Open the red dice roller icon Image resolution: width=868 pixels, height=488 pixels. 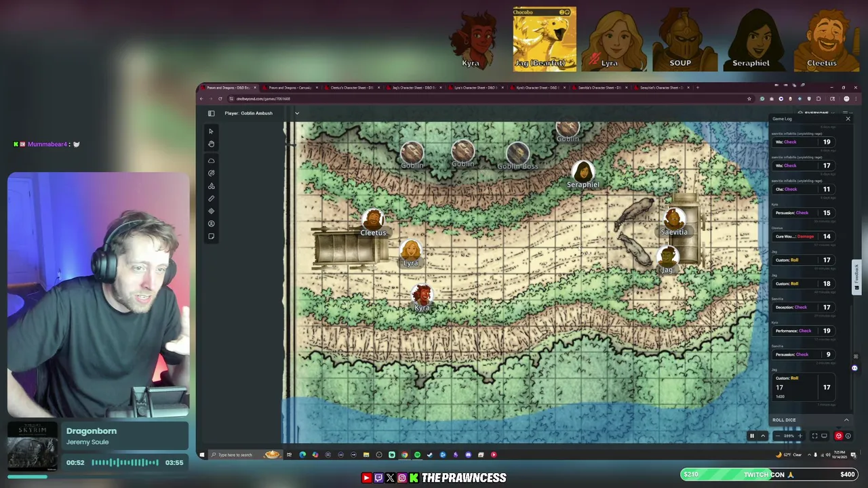click(839, 436)
